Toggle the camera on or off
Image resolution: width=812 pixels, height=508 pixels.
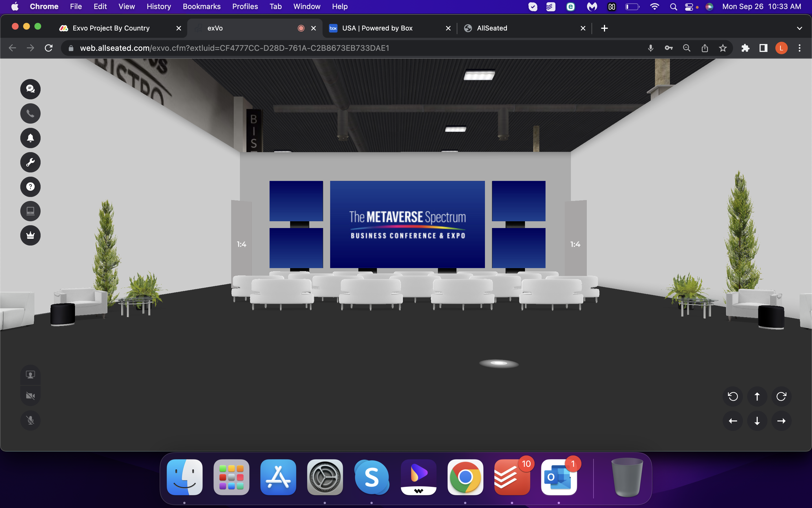point(30,396)
